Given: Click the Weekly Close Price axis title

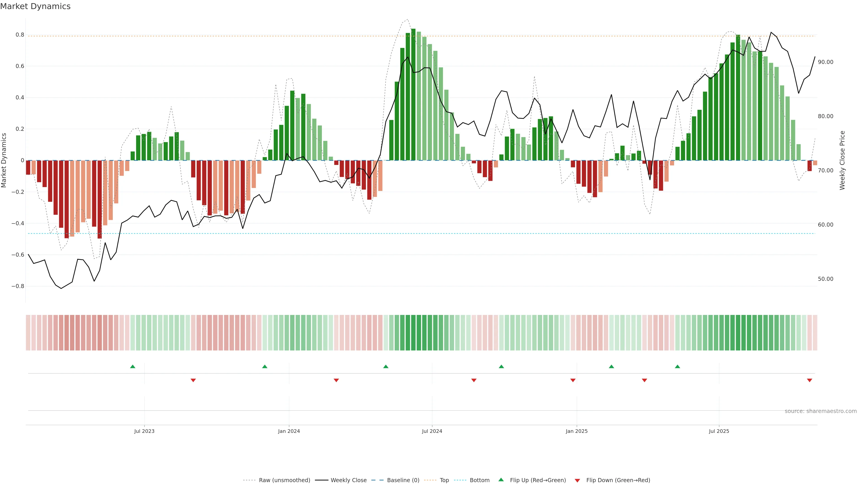Looking at the screenshot, I should [842, 160].
